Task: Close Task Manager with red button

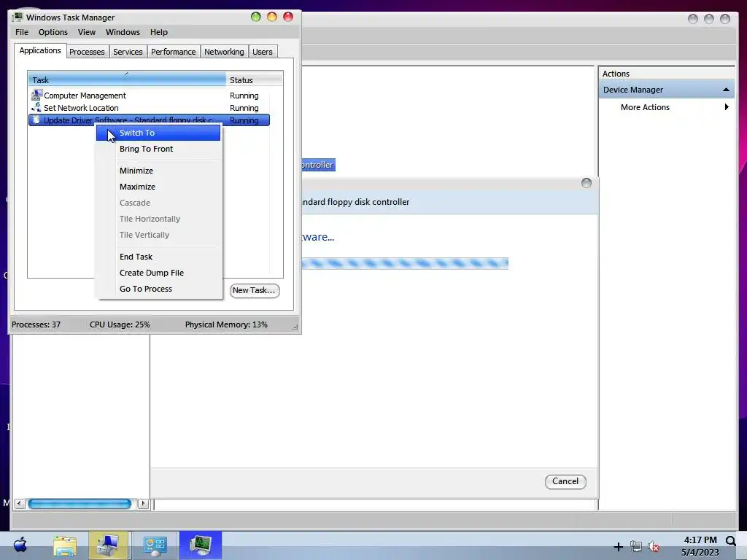Action: pos(288,17)
